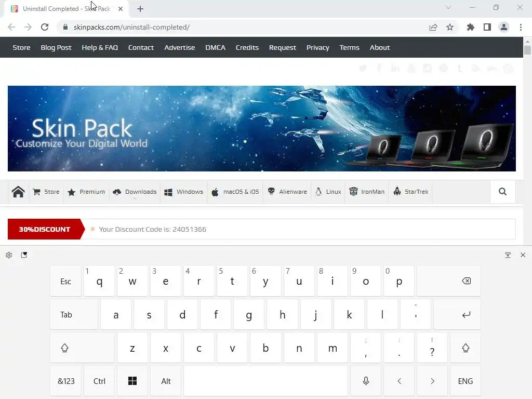The width and height of the screenshot is (532, 399).
Task: Open Chrome three-dot menu
Action: click(521, 27)
